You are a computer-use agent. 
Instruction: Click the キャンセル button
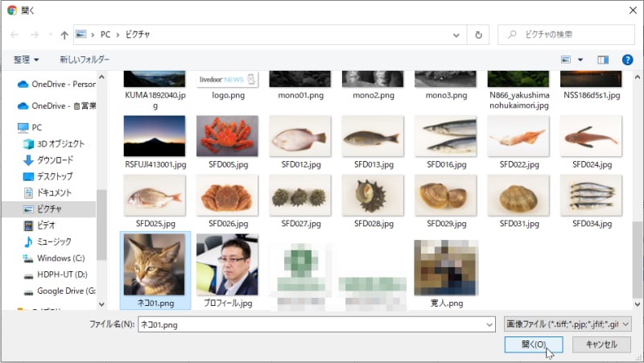601,344
